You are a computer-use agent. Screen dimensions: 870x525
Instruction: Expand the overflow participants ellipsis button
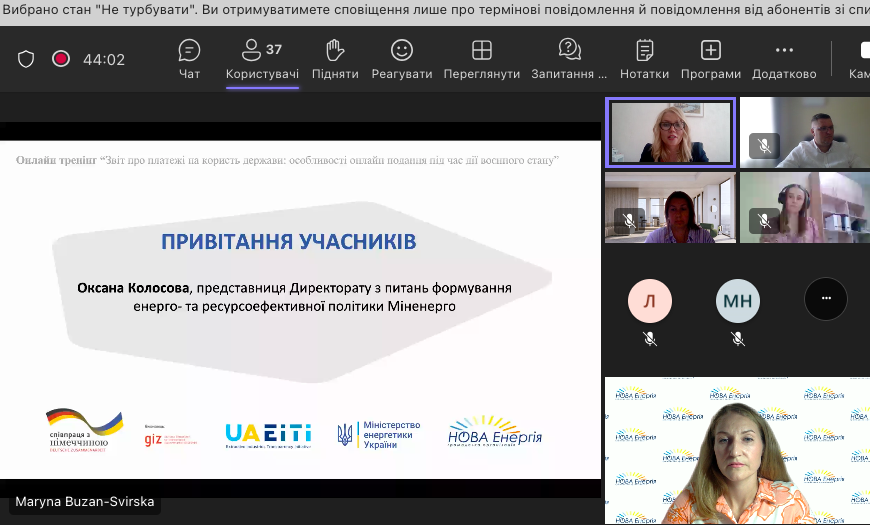(826, 298)
